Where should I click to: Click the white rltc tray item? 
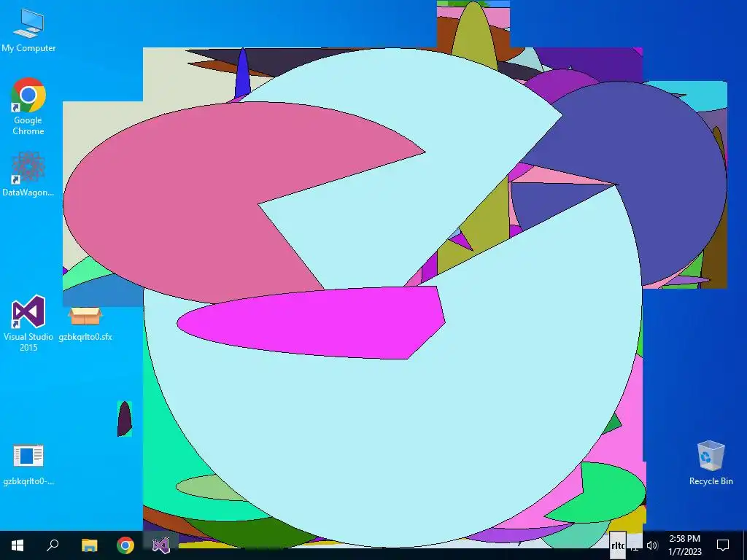[618, 545]
